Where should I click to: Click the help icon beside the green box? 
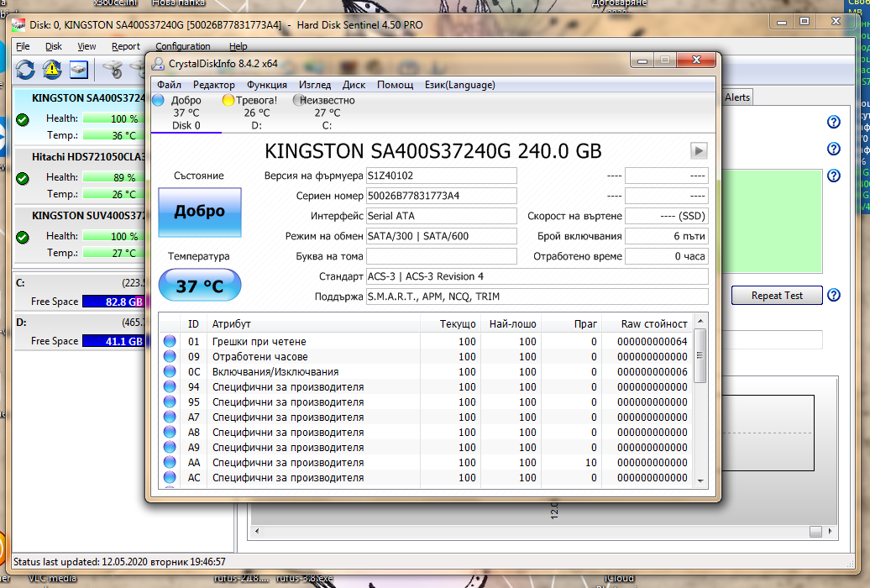coord(833,176)
